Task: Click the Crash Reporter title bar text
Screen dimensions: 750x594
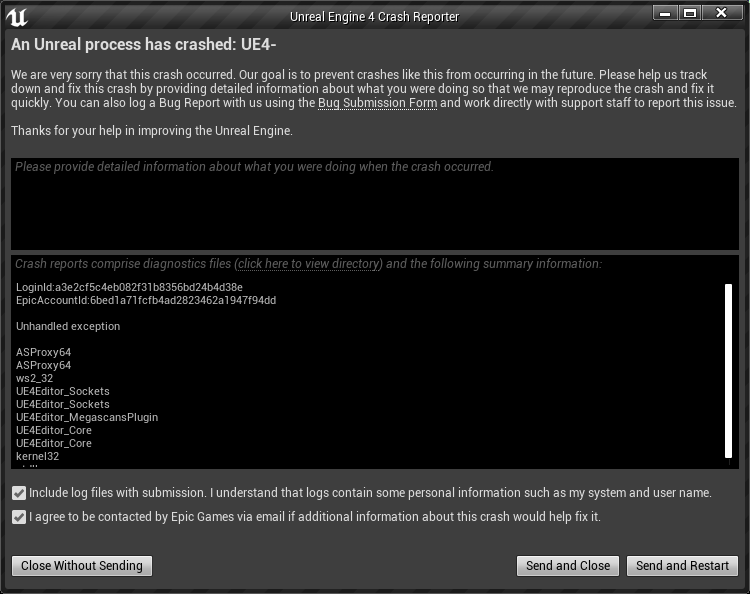Action: point(375,17)
